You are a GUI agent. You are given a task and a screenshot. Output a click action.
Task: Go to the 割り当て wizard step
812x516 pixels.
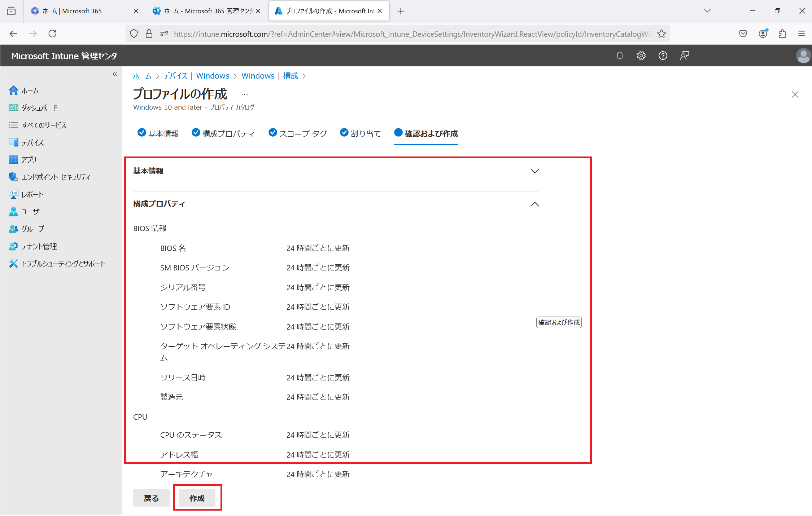(360, 133)
